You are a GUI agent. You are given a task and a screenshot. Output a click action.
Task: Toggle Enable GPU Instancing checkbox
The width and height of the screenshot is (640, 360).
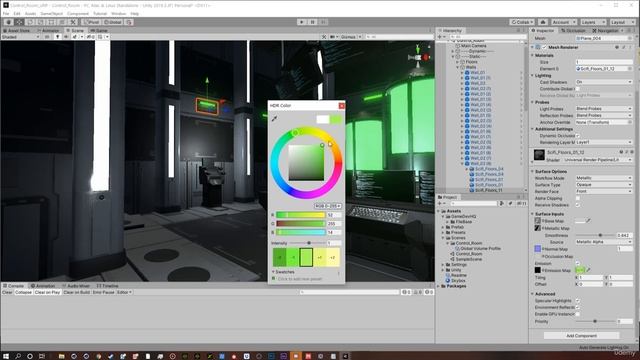coord(578,314)
